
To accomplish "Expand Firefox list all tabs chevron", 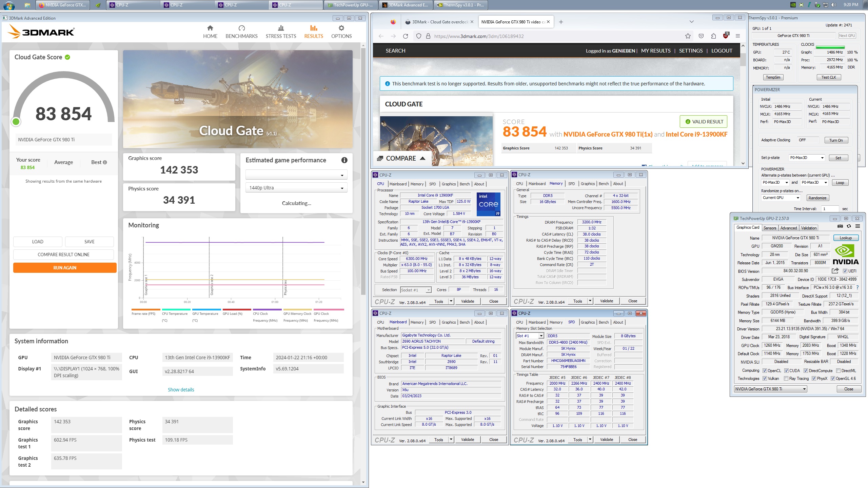I will (x=692, y=22).
